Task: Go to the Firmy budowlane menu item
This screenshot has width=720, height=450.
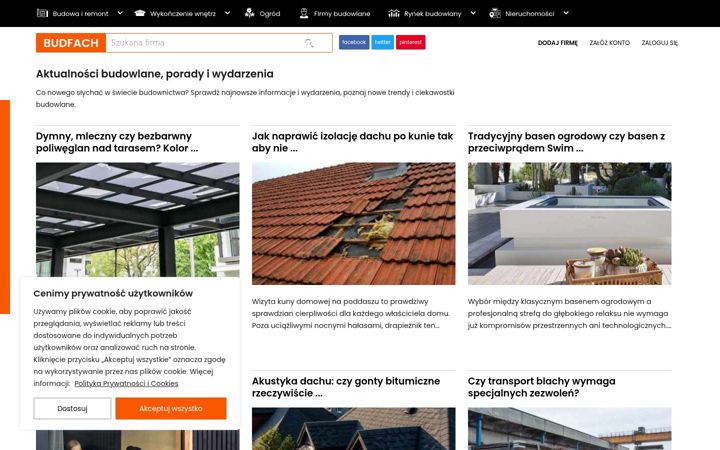Action: coord(342,14)
